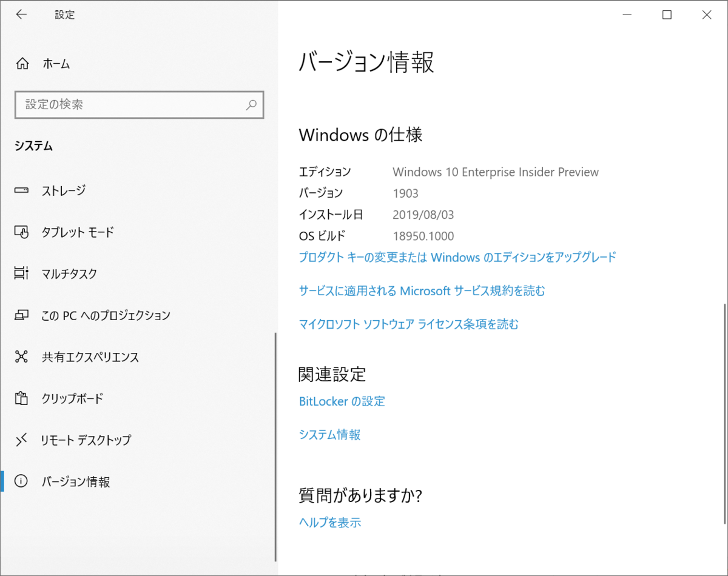
Task: Click the 設定の検索 search field
Action: pos(140,105)
